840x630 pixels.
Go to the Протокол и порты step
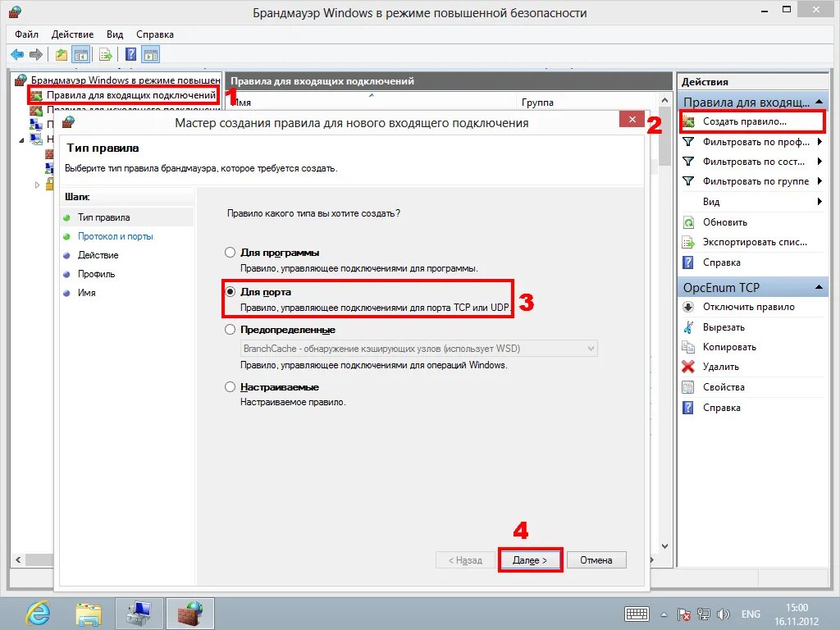(x=115, y=236)
